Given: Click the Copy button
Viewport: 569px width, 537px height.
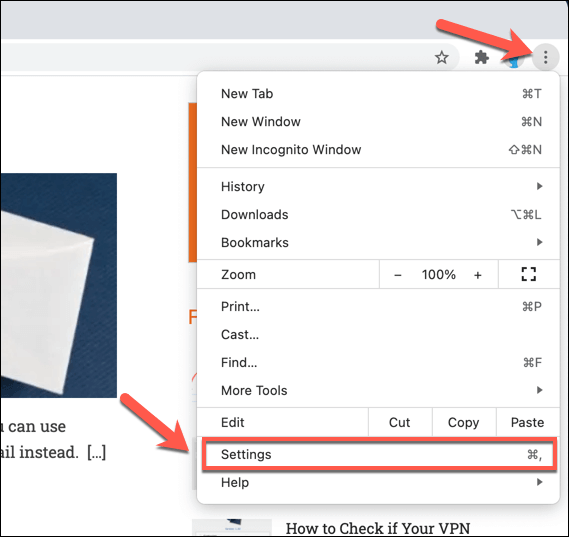Looking at the screenshot, I should pos(464,422).
